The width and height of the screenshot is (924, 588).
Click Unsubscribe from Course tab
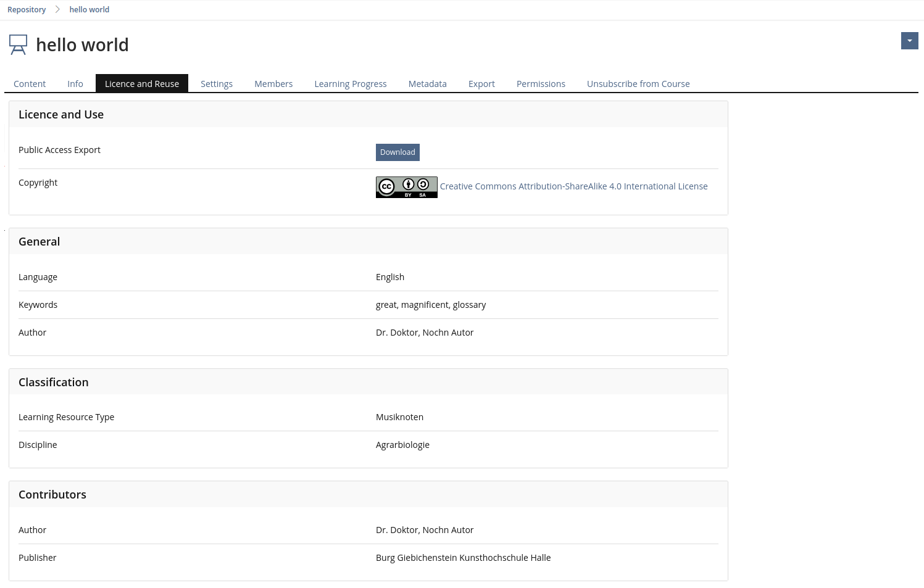coord(638,84)
